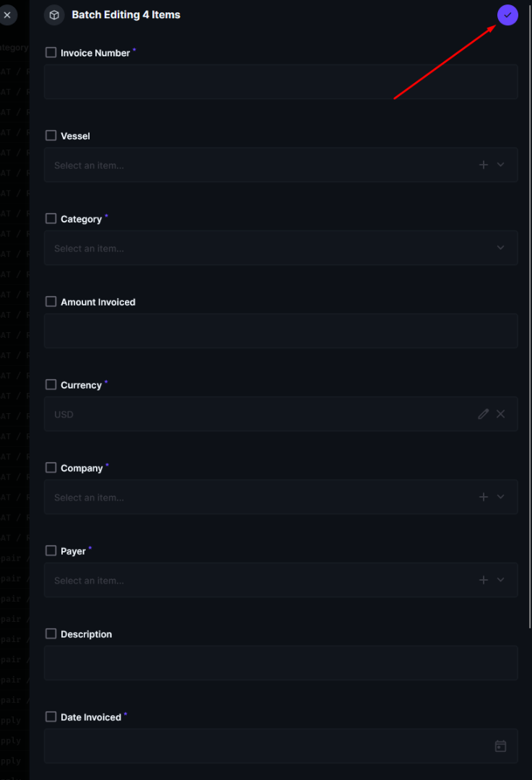This screenshot has height=780, width=532.
Task: Click the vertical scrollbar of the form
Action: 529,325
